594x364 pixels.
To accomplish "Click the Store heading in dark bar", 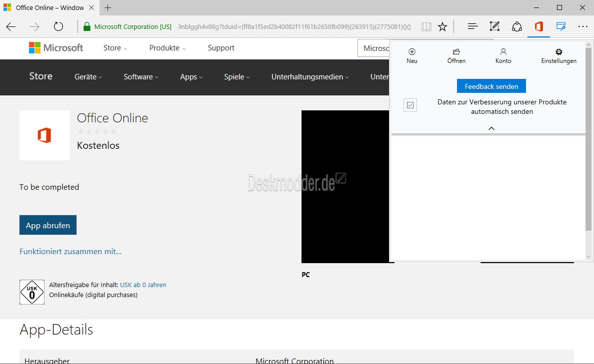I will coord(40,76).
